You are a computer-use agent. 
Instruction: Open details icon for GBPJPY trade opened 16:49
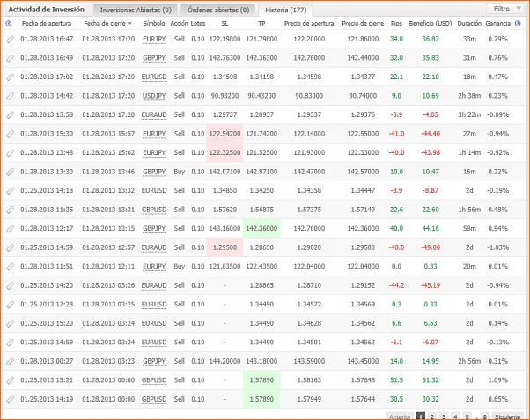coord(11,58)
